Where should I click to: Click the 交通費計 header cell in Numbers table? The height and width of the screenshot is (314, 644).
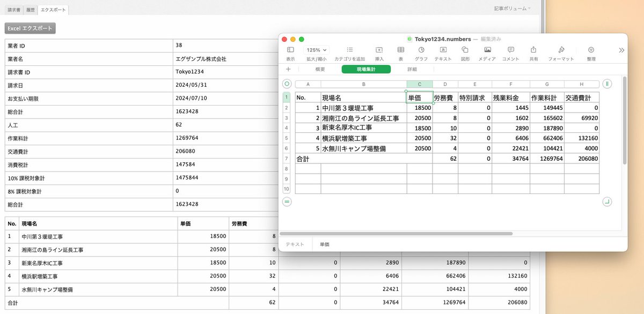[x=582, y=98]
